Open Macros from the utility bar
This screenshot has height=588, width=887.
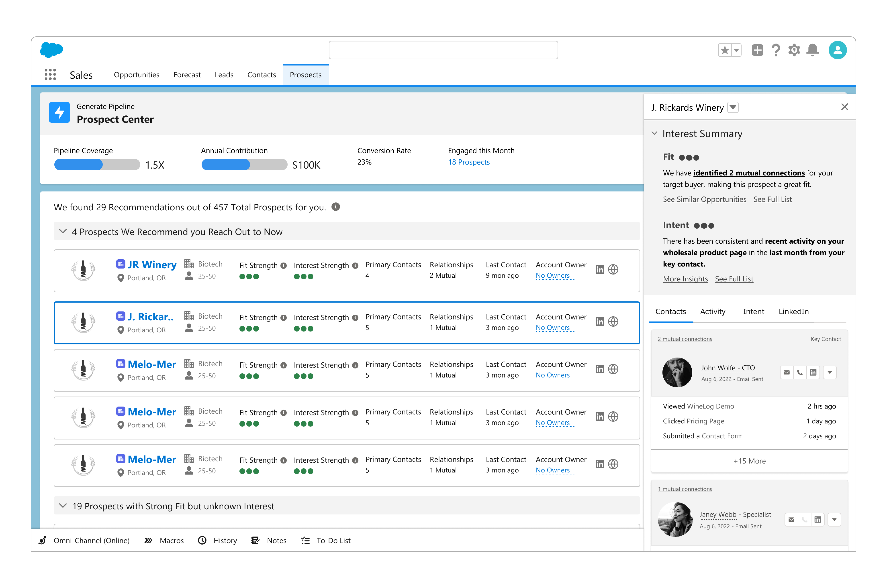pos(172,540)
